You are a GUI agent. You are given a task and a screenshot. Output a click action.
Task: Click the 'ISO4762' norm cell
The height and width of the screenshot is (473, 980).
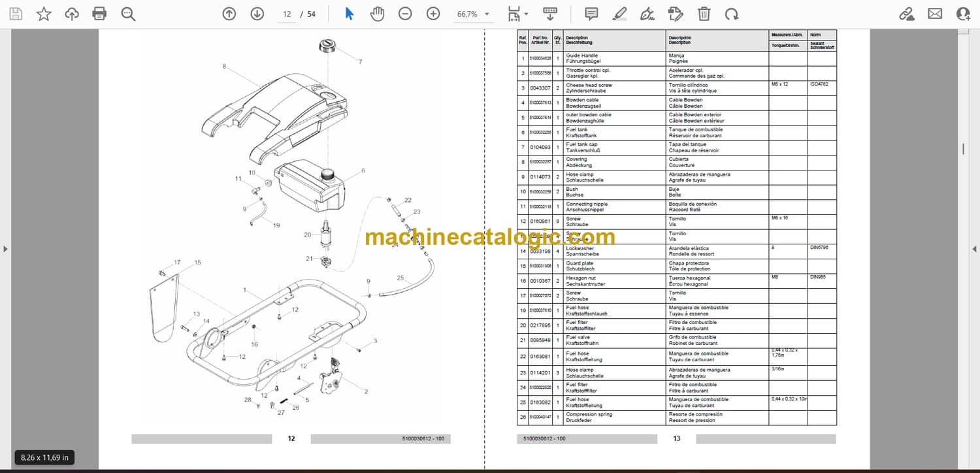click(819, 84)
